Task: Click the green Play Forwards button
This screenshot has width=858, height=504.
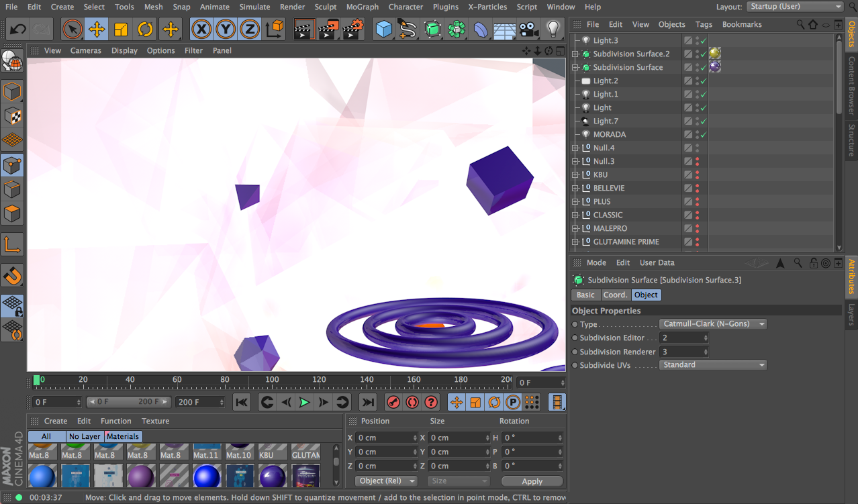Action: (x=305, y=402)
